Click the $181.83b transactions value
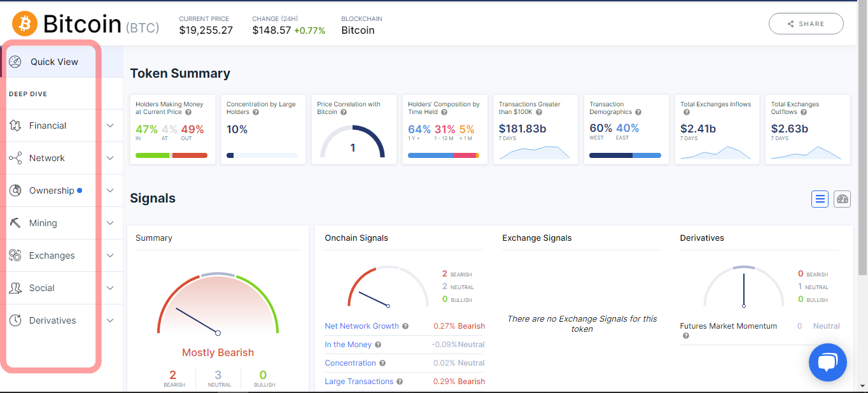Image resolution: width=868 pixels, height=393 pixels. click(x=522, y=129)
